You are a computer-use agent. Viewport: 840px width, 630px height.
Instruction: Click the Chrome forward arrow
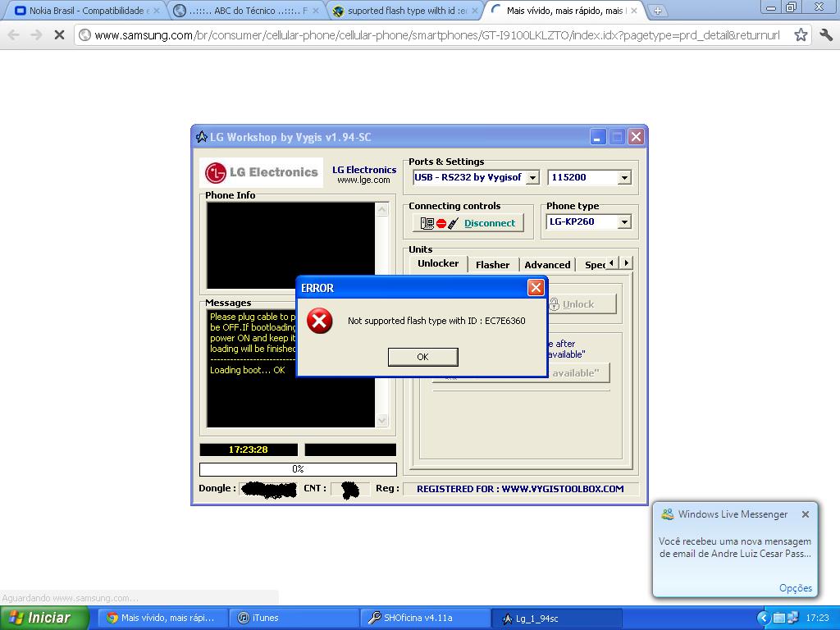pos(36,35)
